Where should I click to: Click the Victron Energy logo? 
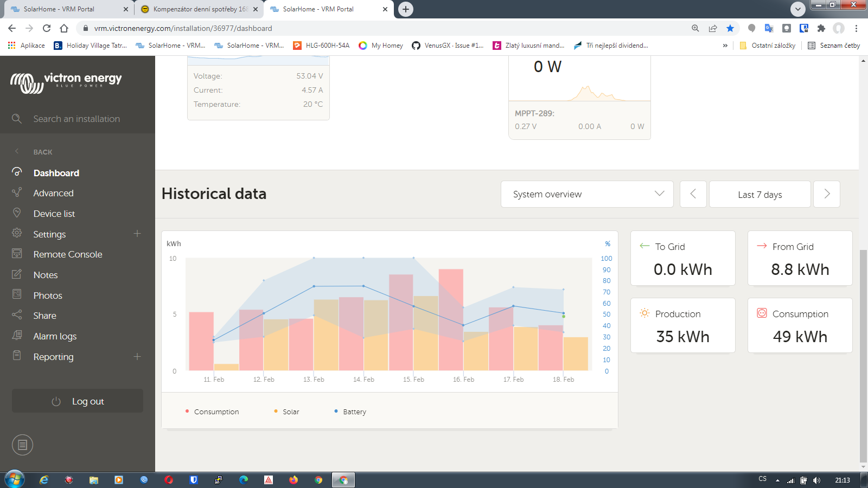point(66,82)
